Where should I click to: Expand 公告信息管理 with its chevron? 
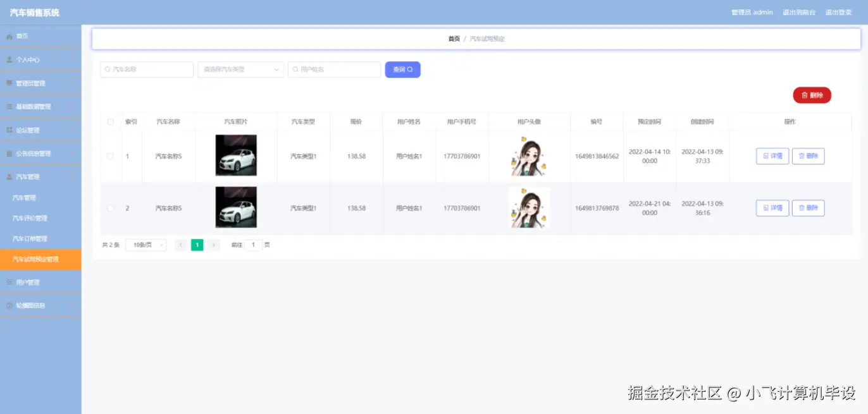point(71,154)
